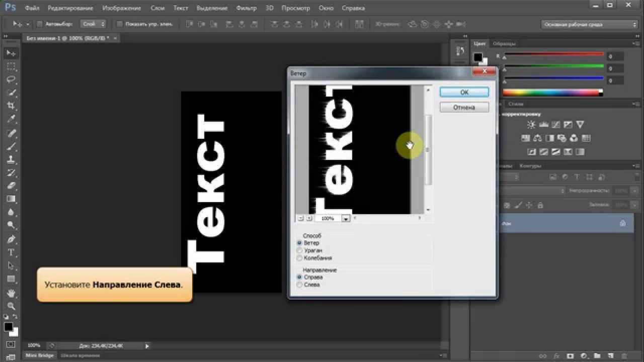Set direction to Справа
This screenshot has width=644, height=362.
click(x=299, y=277)
